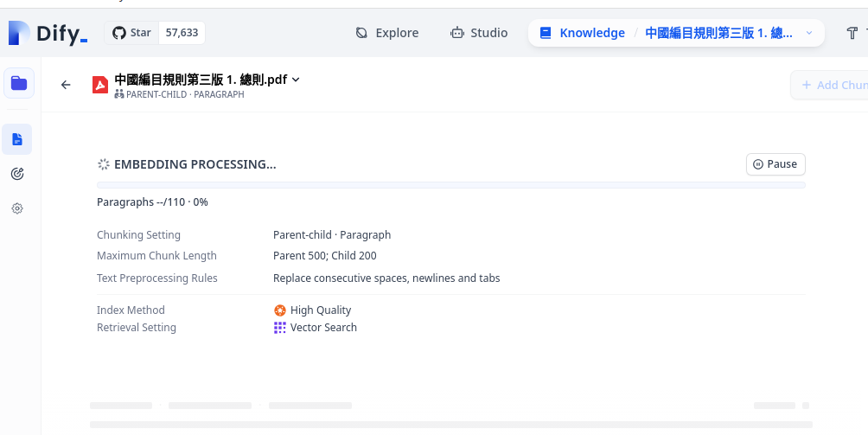This screenshot has height=435, width=868.
Task: Click the orange High Quality index icon
Action: tap(280, 310)
